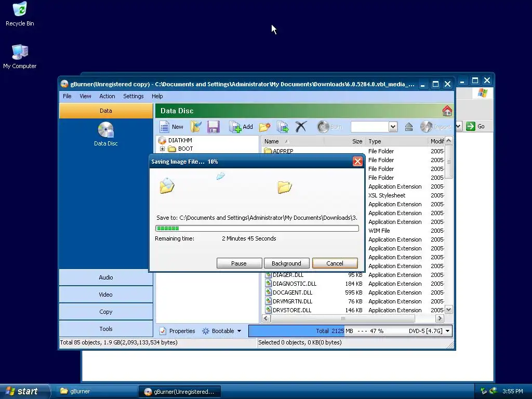This screenshot has height=399, width=532.
Task: Click the Import disc icon
Action: pyautogui.click(x=426, y=127)
